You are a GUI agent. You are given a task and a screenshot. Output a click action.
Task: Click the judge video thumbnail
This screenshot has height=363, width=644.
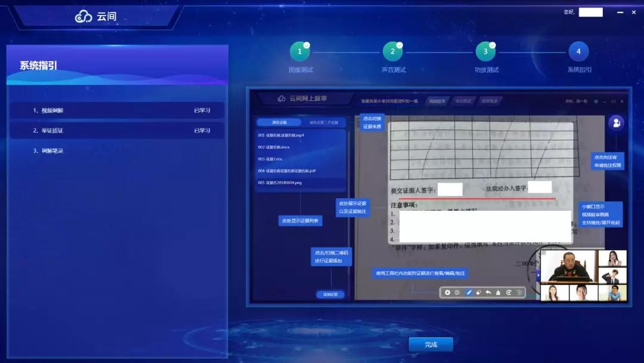(x=567, y=266)
